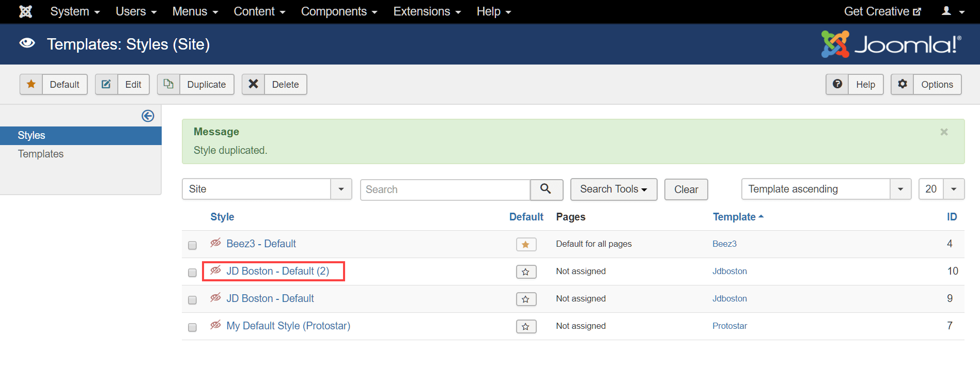Preview eye icon for Beez3 - Default

point(216,243)
